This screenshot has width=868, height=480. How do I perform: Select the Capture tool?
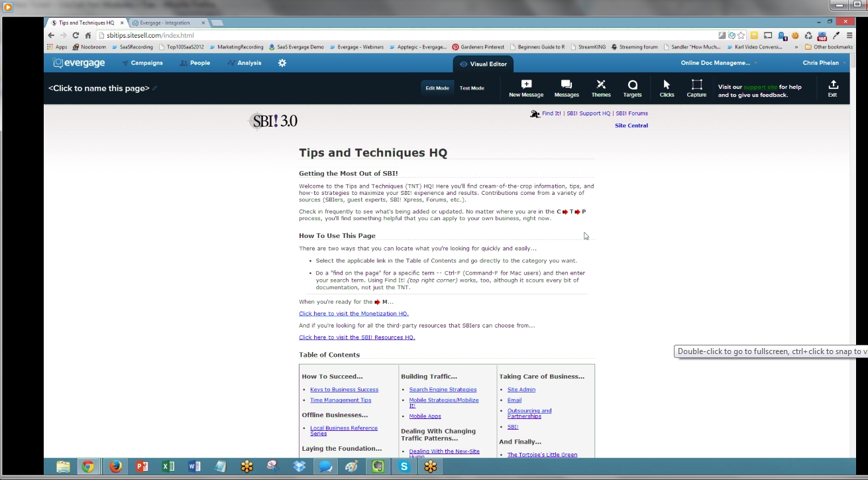coord(696,85)
